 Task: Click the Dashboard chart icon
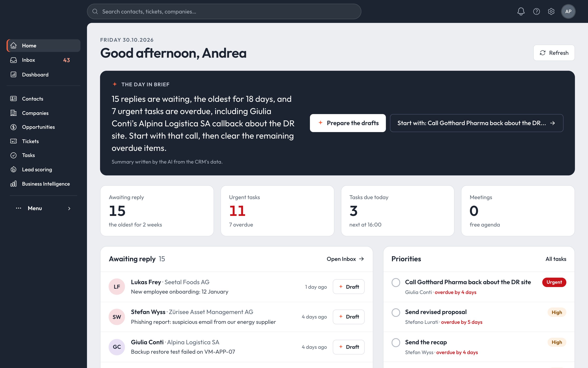[14, 74]
